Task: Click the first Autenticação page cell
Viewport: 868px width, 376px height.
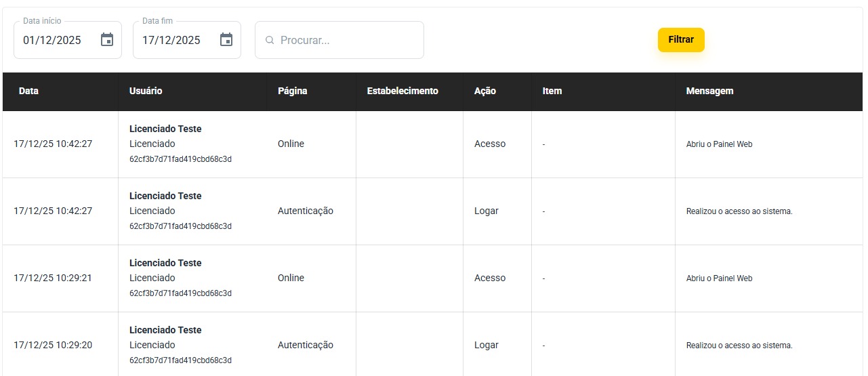Action: [306, 211]
